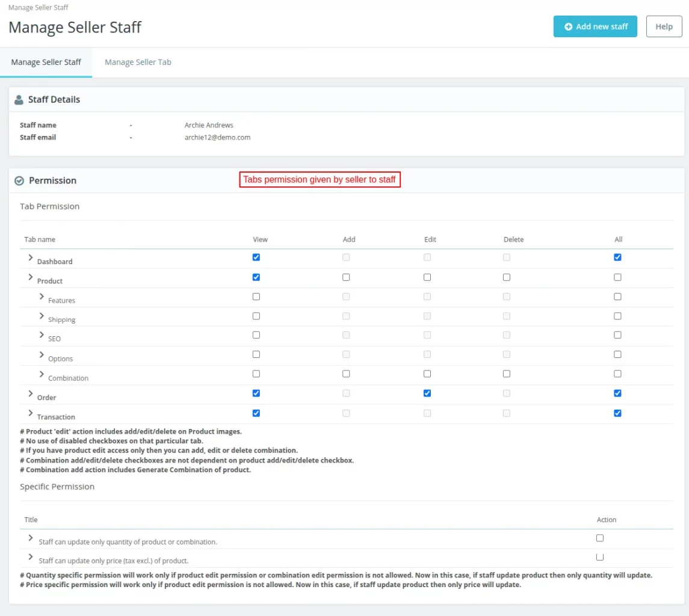Expand the Features sub-row chevron
This screenshot has width=689, height=616.
pyautogui.click(x=42, y=297)
